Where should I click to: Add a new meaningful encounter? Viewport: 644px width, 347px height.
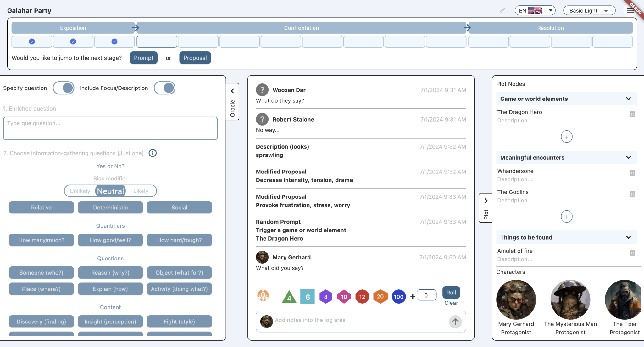(567, 217)
